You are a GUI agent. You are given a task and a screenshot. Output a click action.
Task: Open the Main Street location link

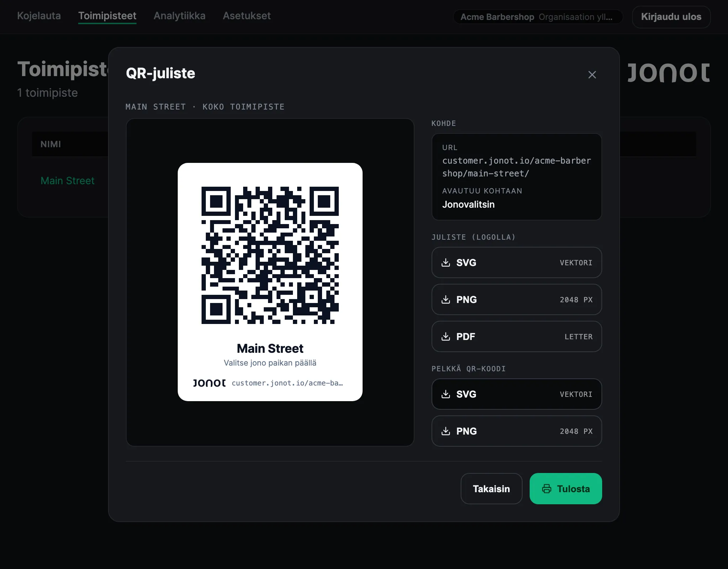coord(68,181)
